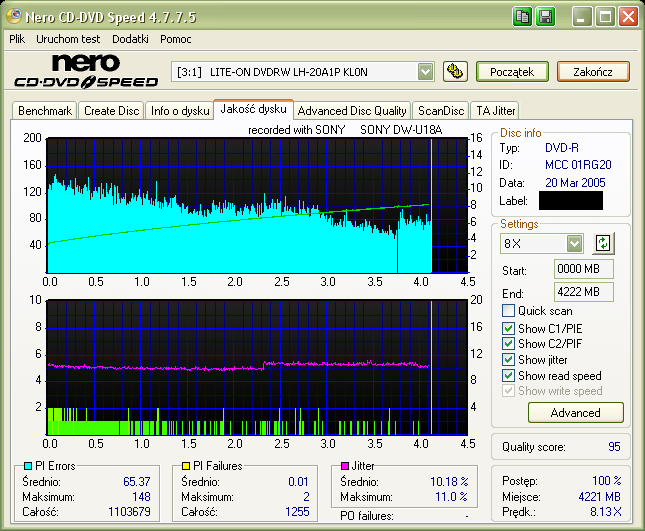Click the PO failures label
The width and height of the screenshot is (645, 531).
367,516
